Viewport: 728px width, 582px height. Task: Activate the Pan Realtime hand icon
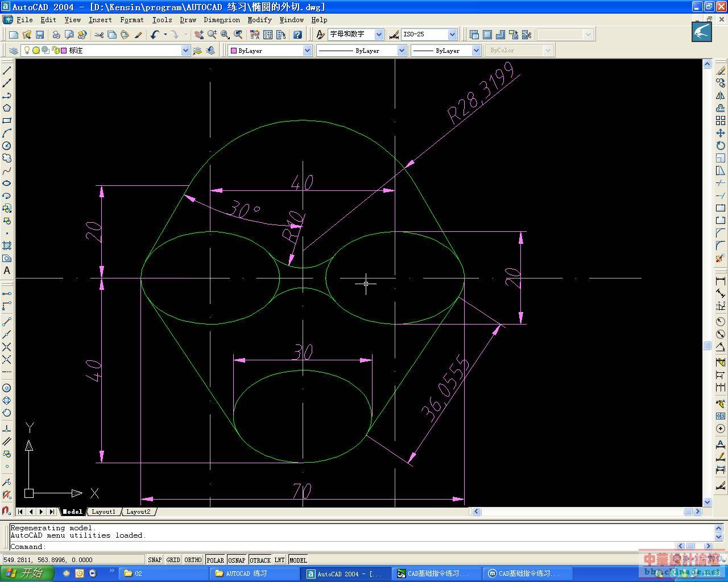(198, 35)
